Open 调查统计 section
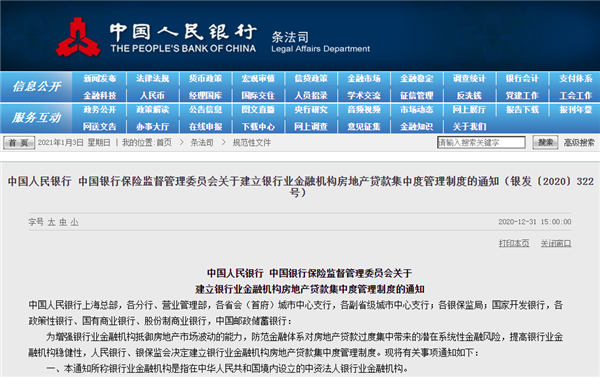Screen dimensions: 600x377 tap(470, 78)
